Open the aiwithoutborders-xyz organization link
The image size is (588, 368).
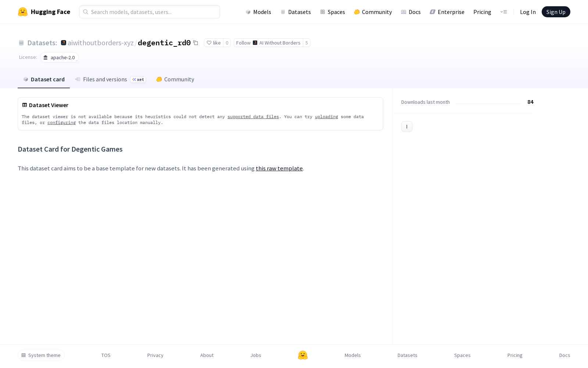point(101,43)
